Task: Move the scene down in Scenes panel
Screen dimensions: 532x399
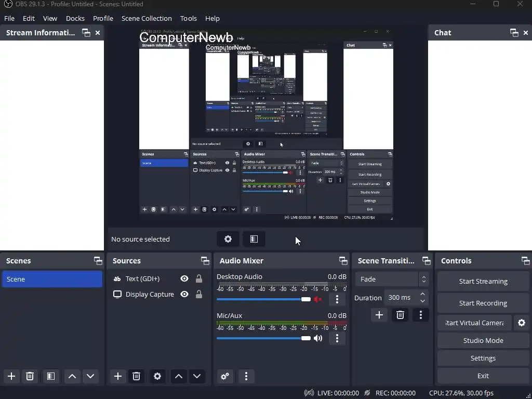Action: point(90,376)
